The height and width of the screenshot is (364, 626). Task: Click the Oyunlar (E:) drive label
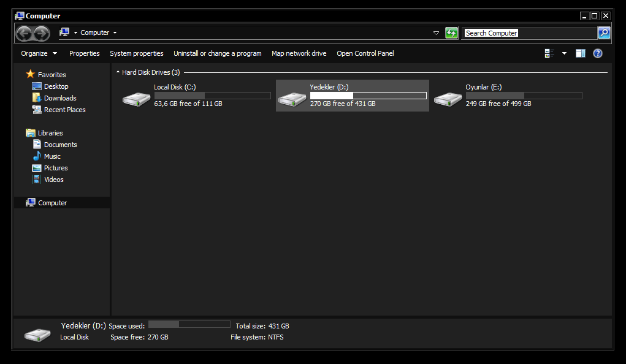(484, 87)
